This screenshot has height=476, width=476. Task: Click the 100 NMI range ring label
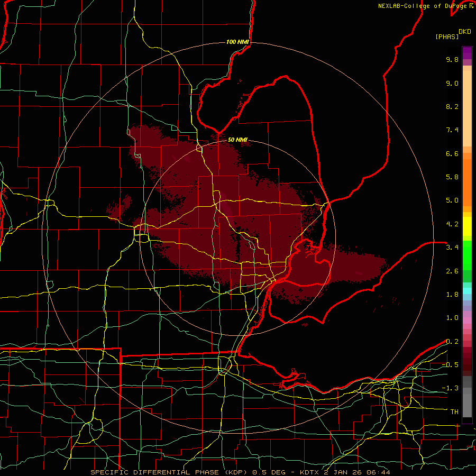pos(237,42)
